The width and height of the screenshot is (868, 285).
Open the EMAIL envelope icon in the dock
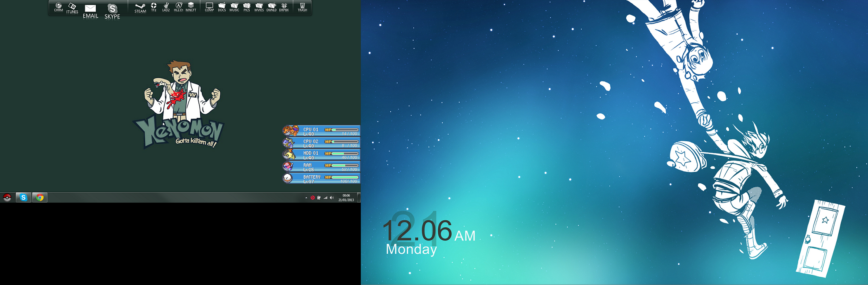click(90, 11)
